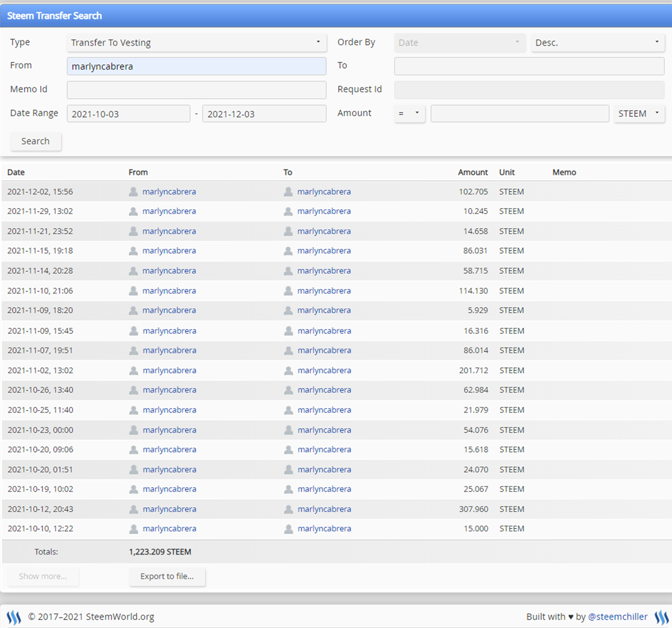
Task: Open the @steemchiller profile link
Action: click(618, 617)
